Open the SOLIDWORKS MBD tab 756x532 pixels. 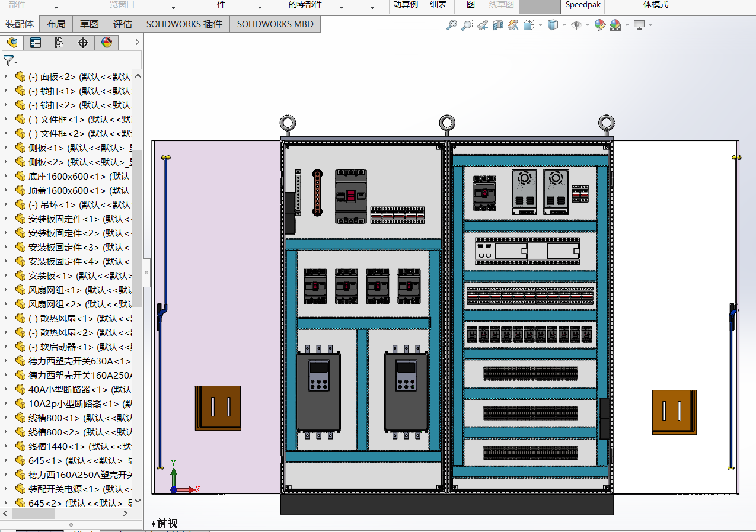pyautogui.click(x=275, y=24)
